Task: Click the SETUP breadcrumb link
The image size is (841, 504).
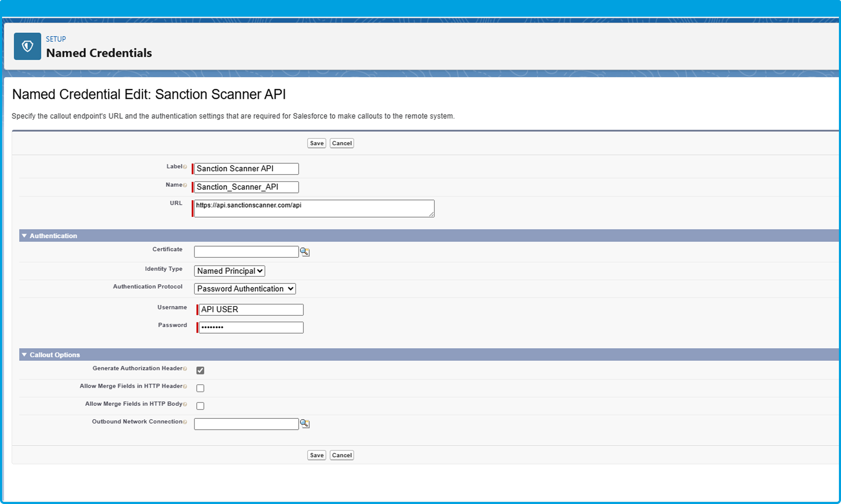Action: tap(56, 39)
